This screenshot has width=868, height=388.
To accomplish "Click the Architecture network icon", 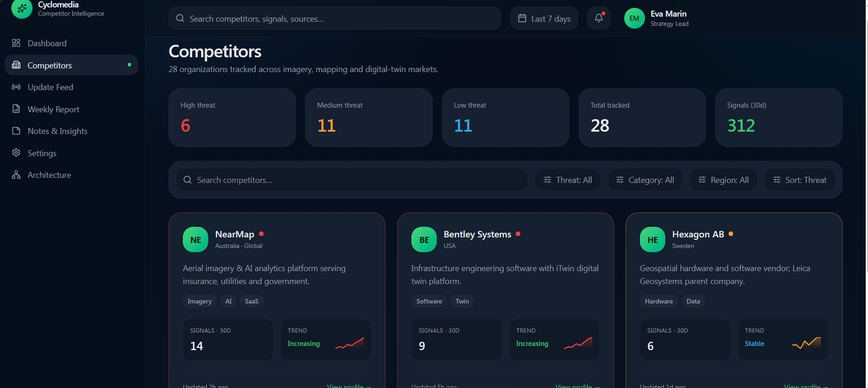I will click(x=16, y=175).
